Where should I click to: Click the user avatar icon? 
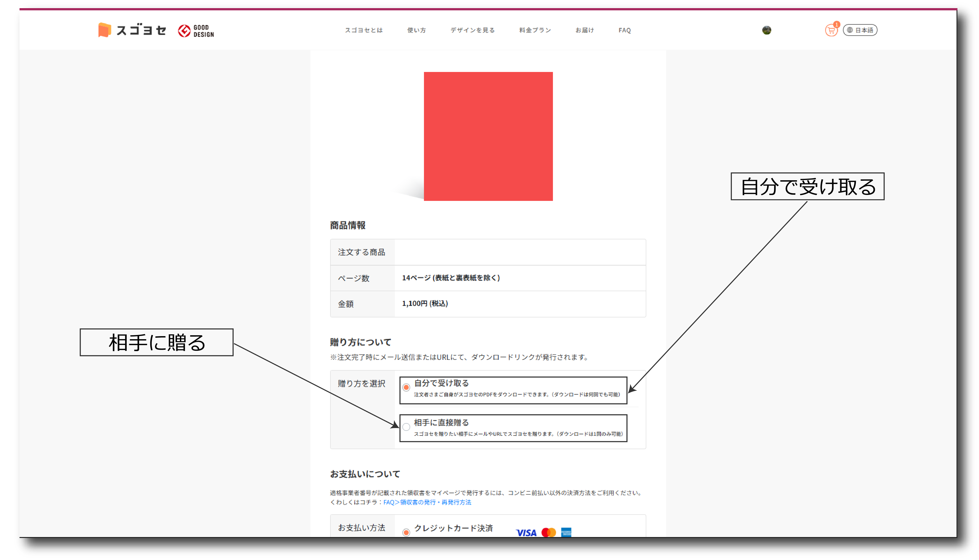click(766, 30)
